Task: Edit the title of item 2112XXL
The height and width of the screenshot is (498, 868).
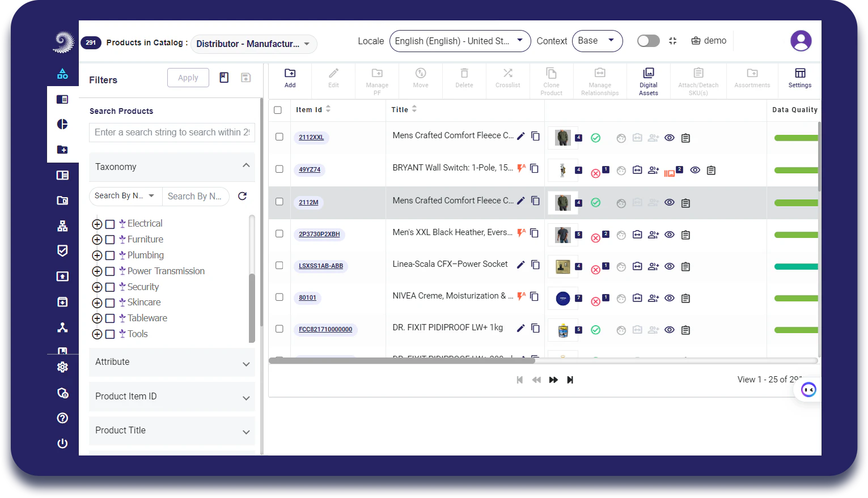Action: (520, 136)
